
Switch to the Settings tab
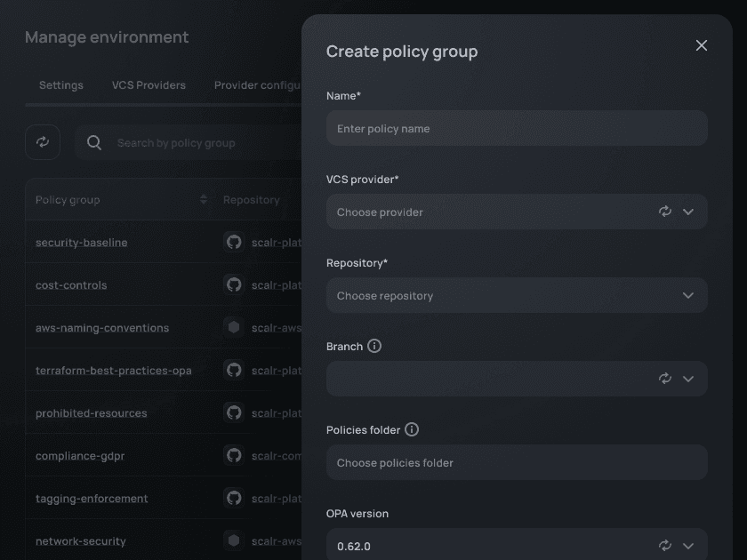pos(60,84)
